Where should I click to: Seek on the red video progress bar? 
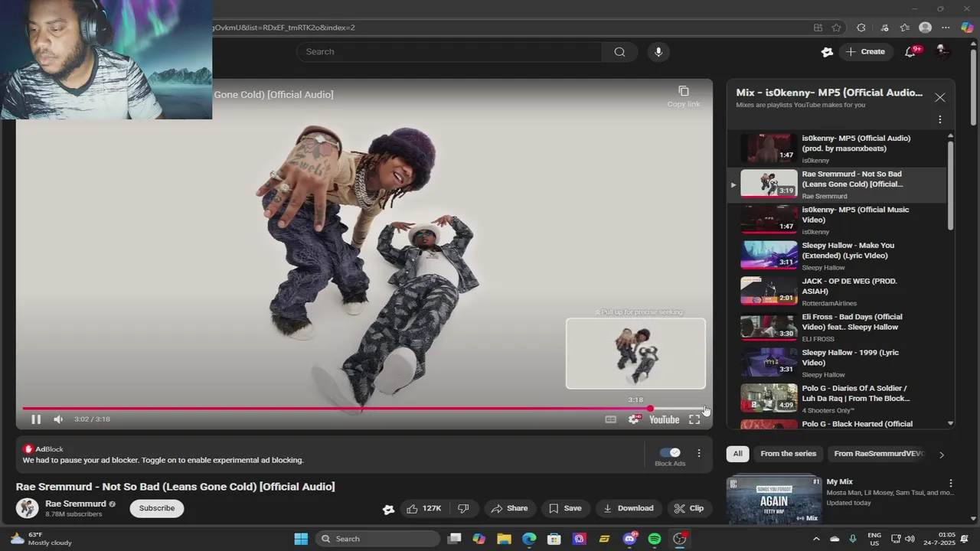[364, 409]
